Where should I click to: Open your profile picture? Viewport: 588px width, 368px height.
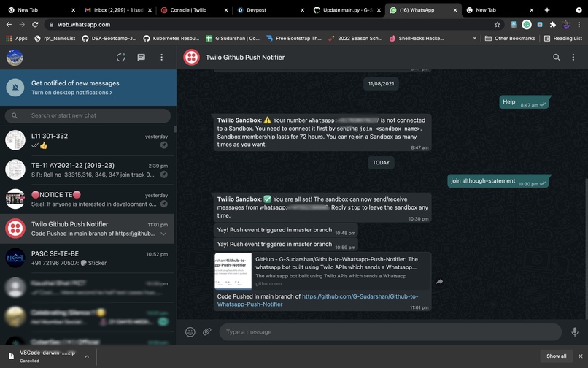(15, 58)
